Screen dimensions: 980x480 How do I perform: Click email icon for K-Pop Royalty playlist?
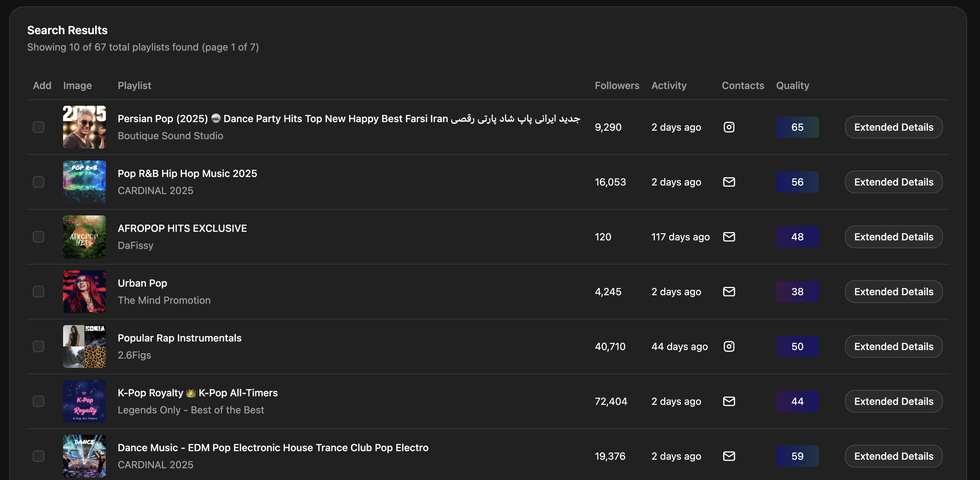click(728, 401)
